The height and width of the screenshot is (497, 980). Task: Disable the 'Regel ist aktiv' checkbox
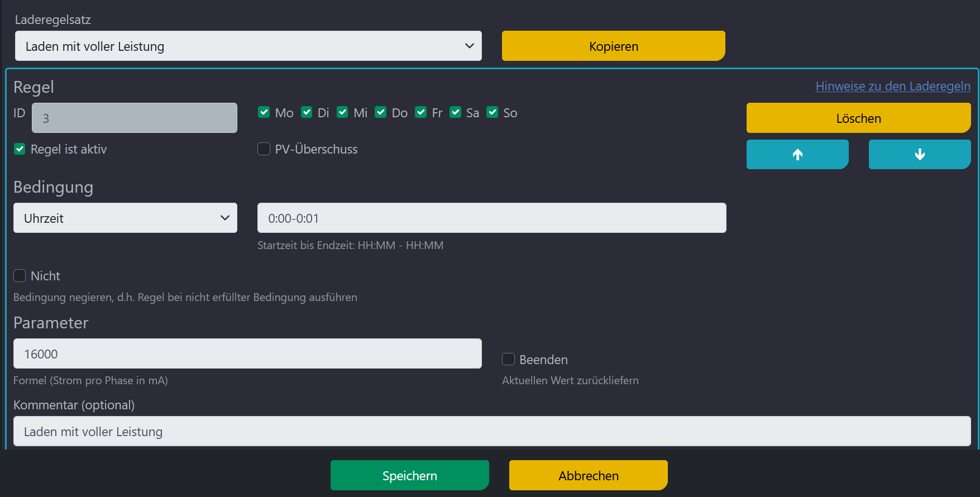coord(20,149)
